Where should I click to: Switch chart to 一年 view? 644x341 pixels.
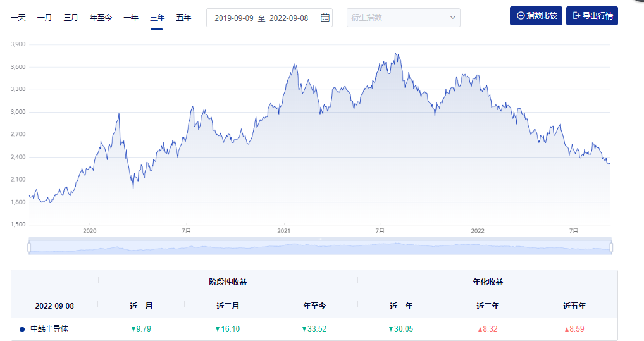coord(131,18)
